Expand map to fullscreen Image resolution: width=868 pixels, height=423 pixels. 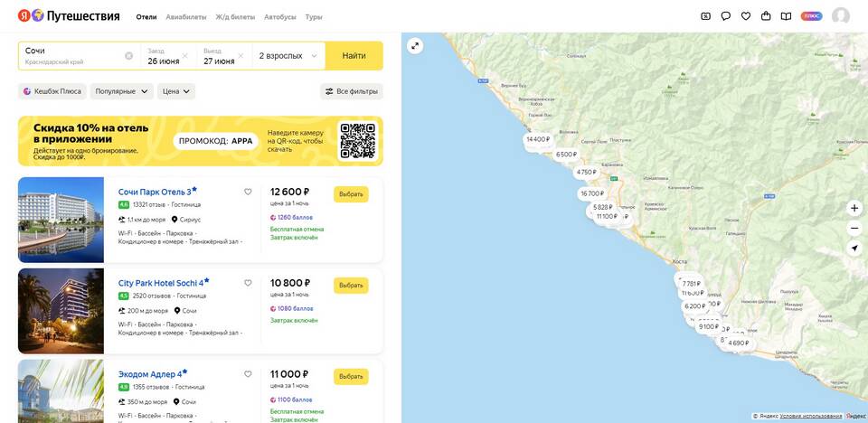[x=415, y=46]
